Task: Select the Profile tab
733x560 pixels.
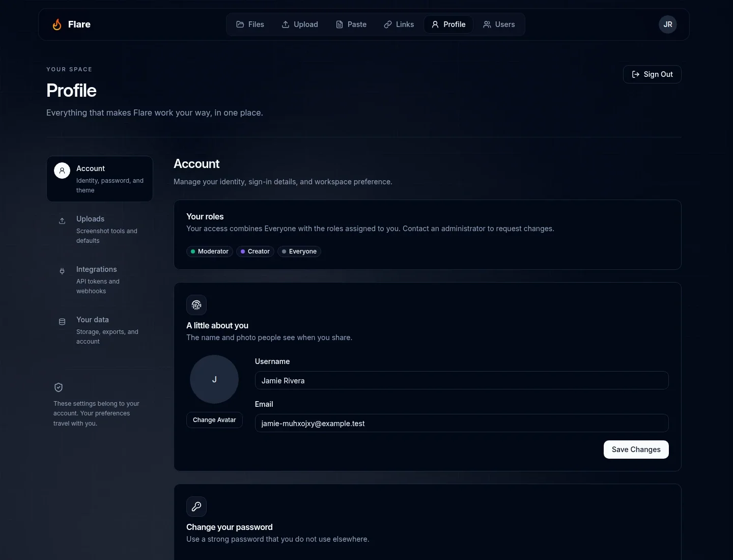Action: (x=448, y=24)
